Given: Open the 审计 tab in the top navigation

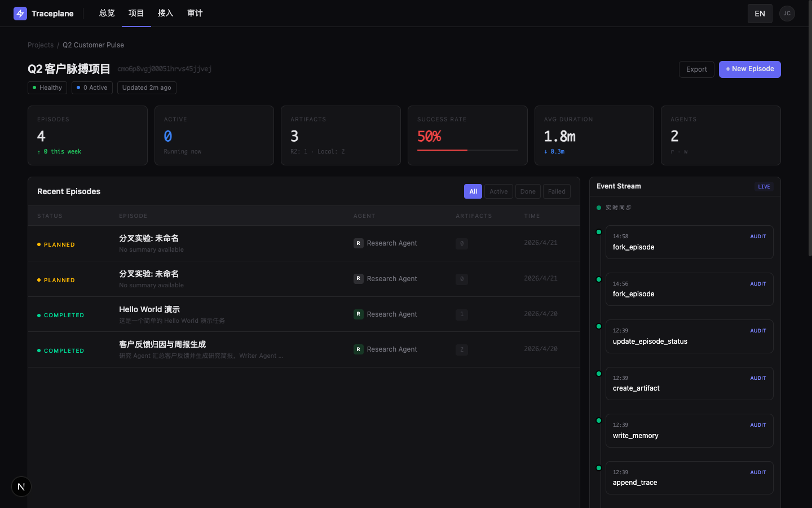Looking at the screenshot, I should tap(195, 13).
